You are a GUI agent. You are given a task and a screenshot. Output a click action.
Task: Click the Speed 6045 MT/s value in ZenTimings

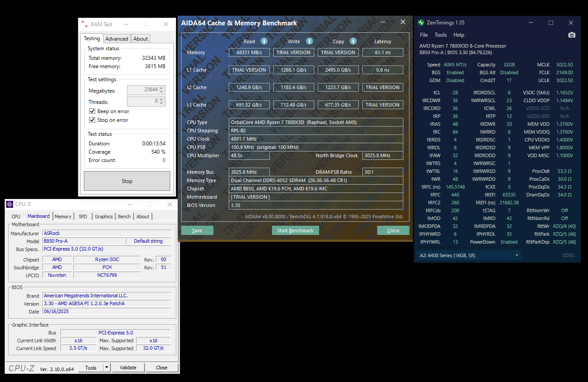coord(454,65)
